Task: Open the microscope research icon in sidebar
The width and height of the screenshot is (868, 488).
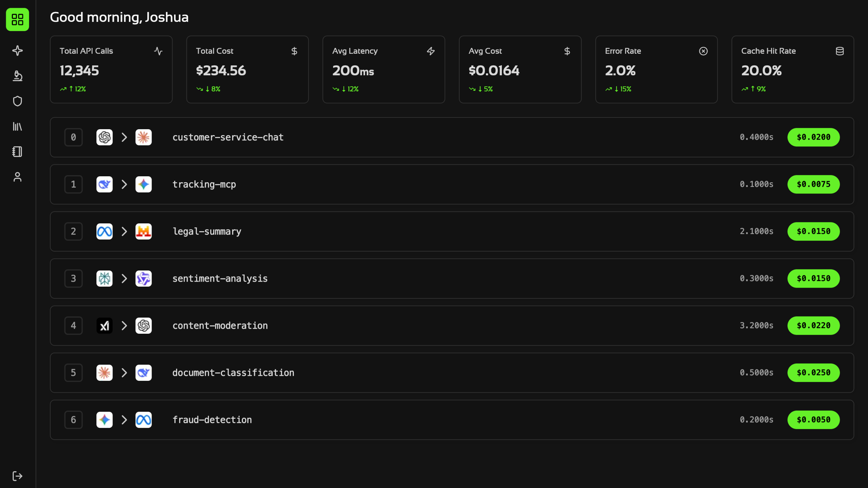Action: coord(17,76)
